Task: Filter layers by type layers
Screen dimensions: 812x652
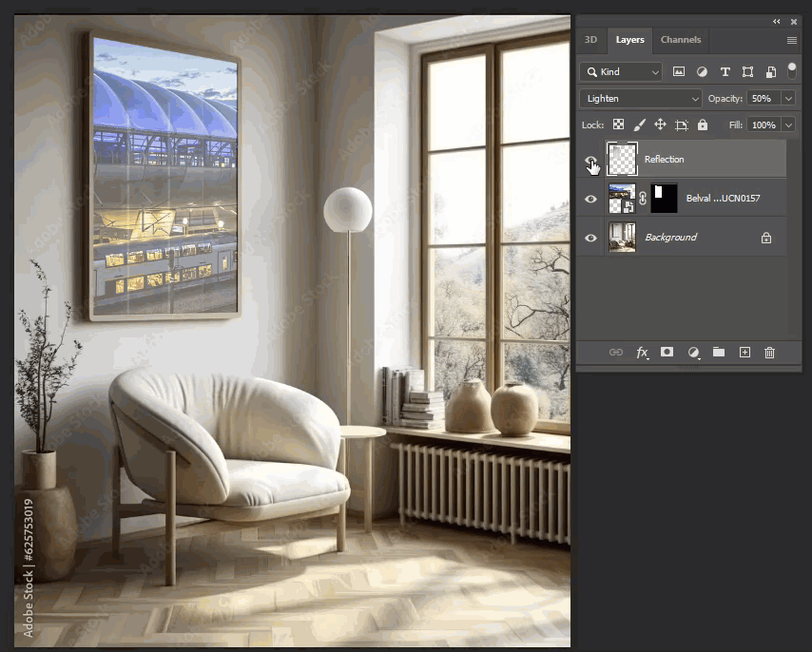Action: click(725, 72)
